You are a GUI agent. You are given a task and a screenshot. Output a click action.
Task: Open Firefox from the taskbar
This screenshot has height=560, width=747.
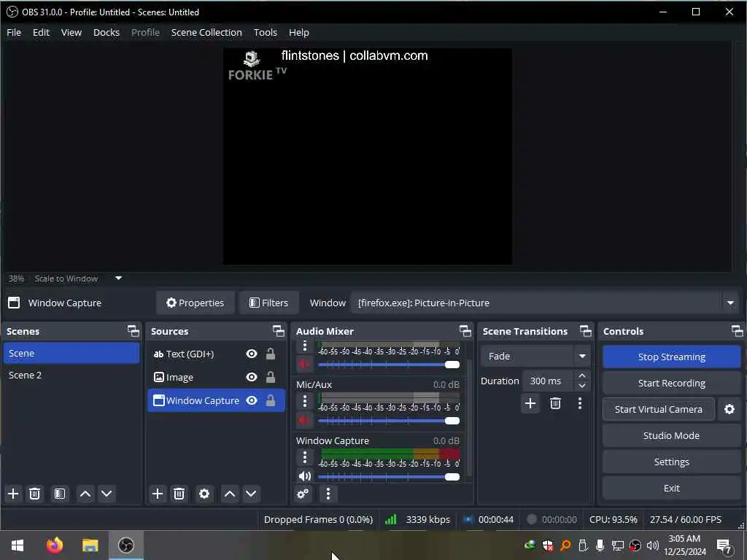click(54, 545)
